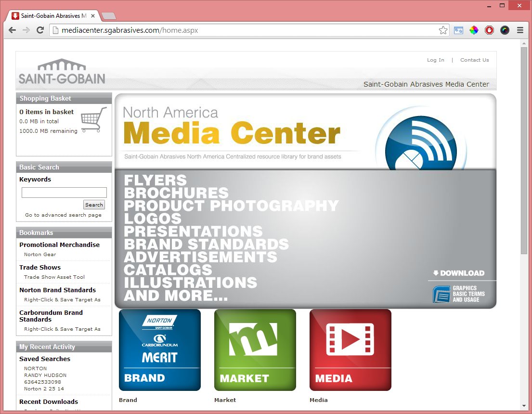
Task: Click the Saved Searches heading
Action: [45, 359]
